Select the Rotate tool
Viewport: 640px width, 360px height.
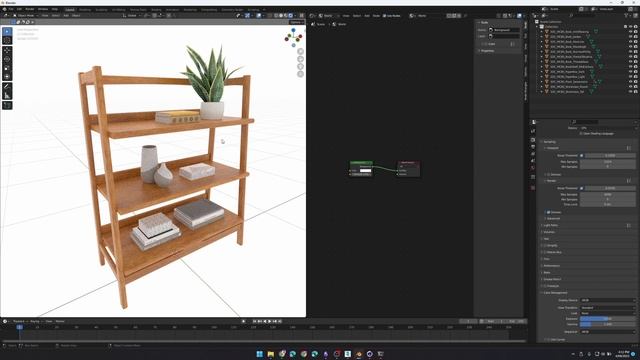7,59
